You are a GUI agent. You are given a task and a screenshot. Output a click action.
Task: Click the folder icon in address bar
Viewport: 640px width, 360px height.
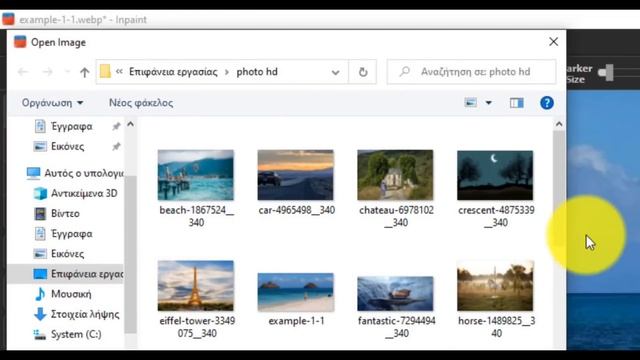pos(105,71)
